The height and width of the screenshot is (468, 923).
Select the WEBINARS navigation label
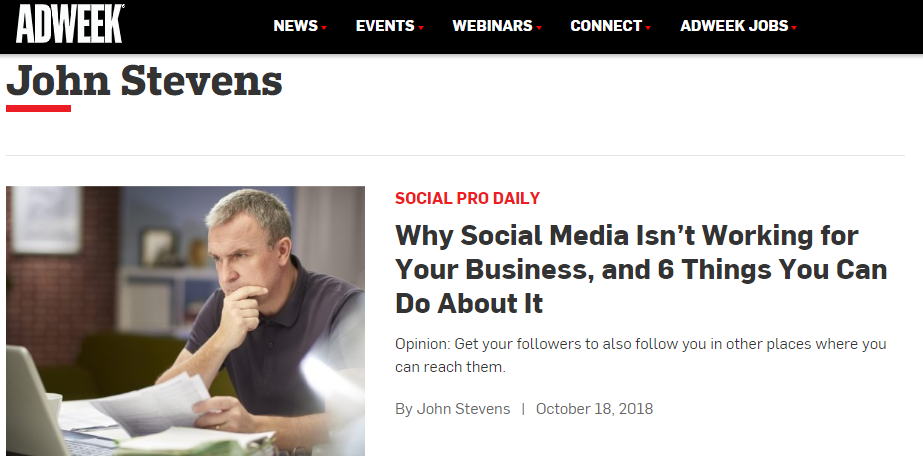pyautogui.click(x=492, y=26)
